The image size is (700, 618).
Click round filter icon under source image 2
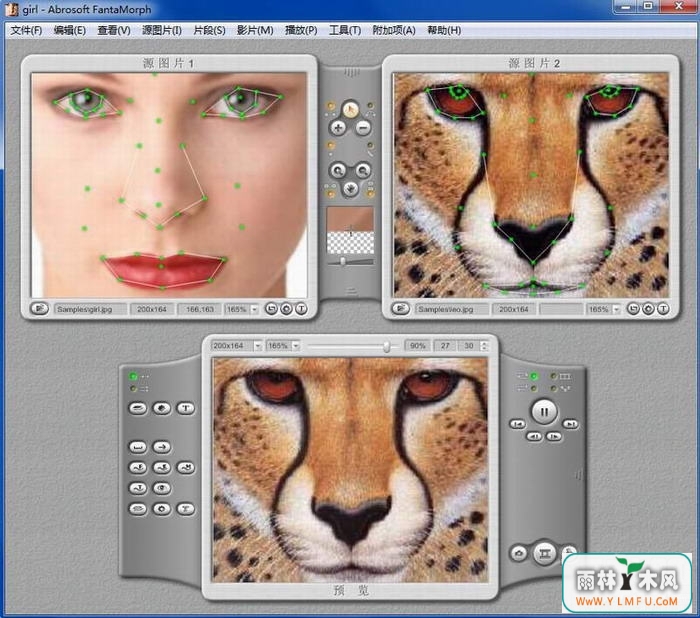pyautogui.click(x=648, y=309)
